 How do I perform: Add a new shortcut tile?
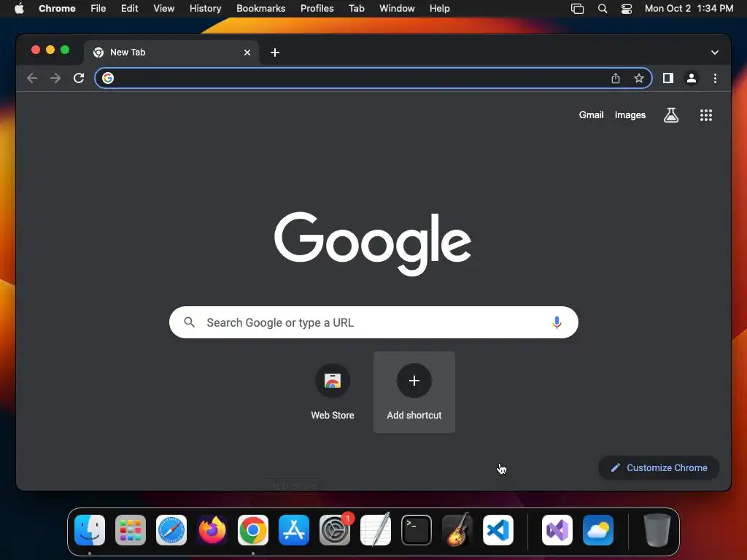point(414,392)
